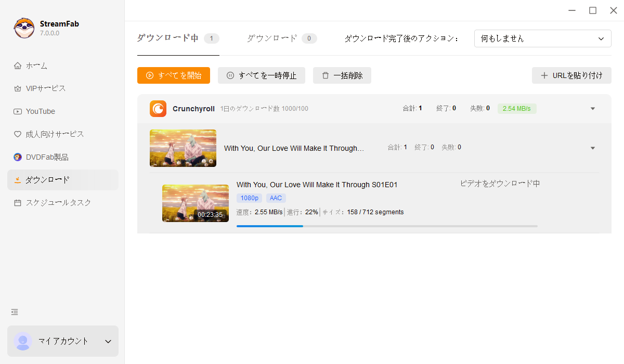Switch to the completed ダウンロード tab

[x=272, y=38]
